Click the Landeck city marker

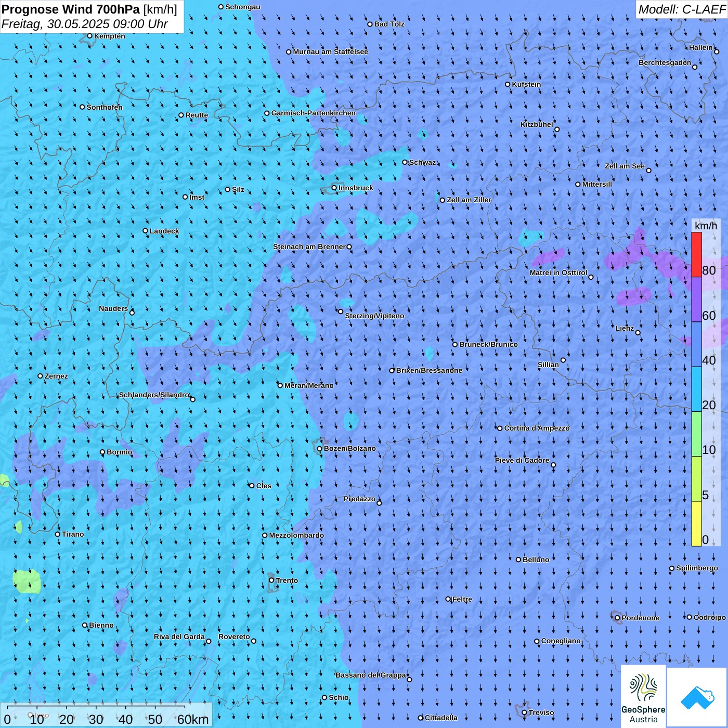pyautogui.click(x=146, y=231)
